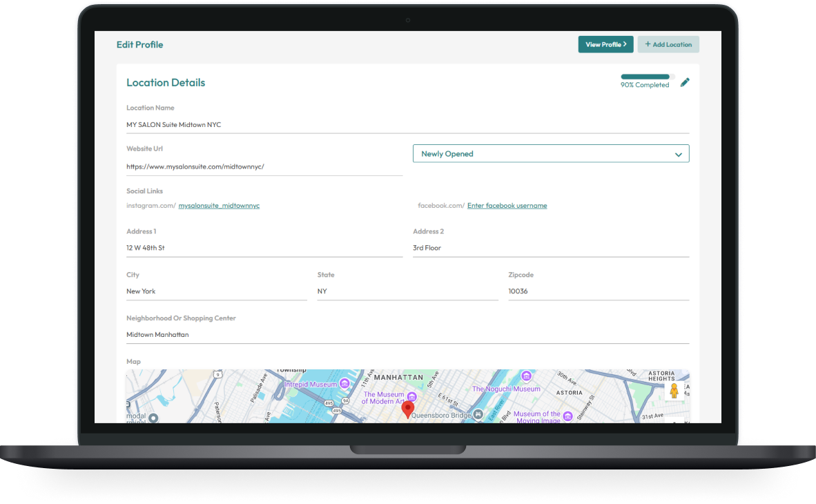The height and width of the screenshot is (504, 816).
Task: Click The Noguchi Museum purple marker icon
Action: tap(526, 376)
